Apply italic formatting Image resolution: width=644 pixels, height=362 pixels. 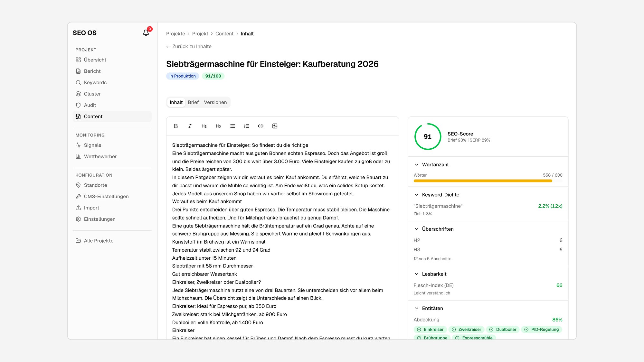tap(190, 126)
